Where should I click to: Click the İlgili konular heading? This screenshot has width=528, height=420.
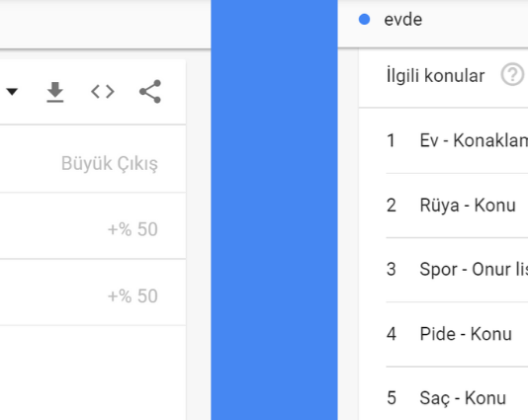click(x=435, y=75)
